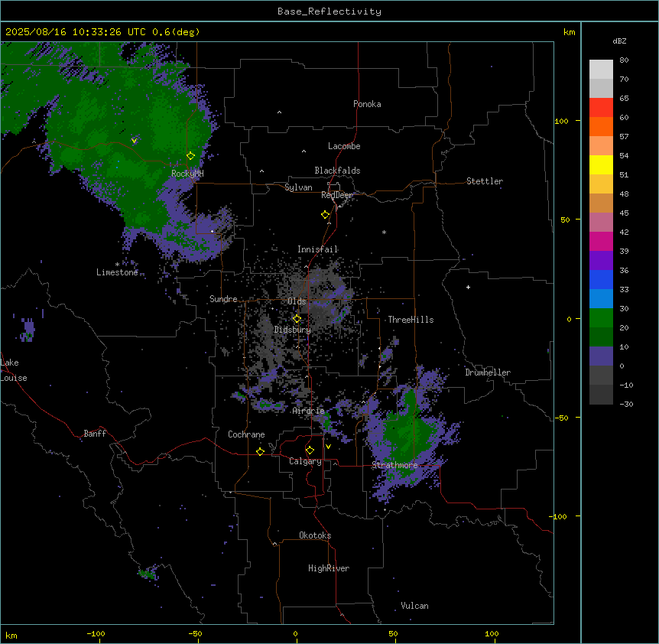Select the HighRiver label

click(329, 568)
